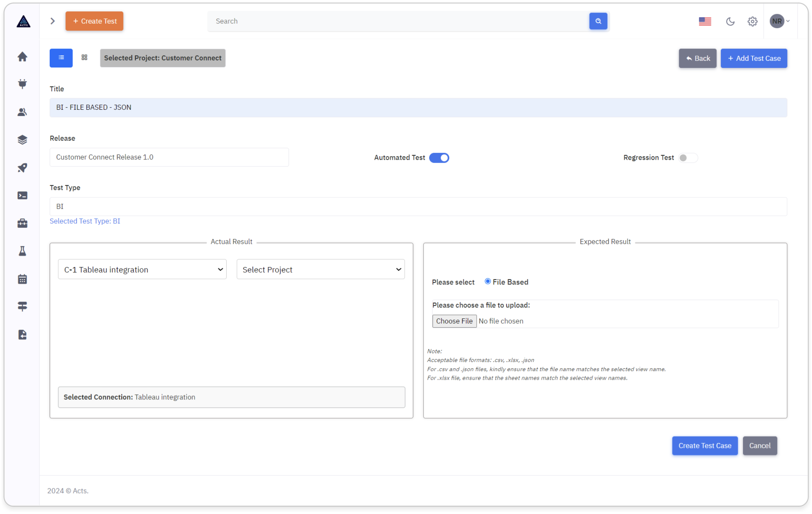The width and height of the screenshot is (812, 514).
Task: Click Add Test Case button
Action: pyautogui.click(x=754, y=58)
